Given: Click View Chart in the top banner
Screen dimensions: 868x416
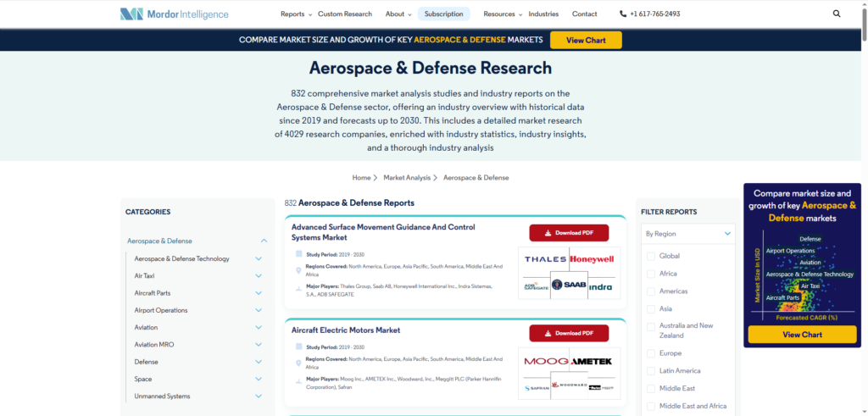Looking at the screenshot, I should [586, 40].
